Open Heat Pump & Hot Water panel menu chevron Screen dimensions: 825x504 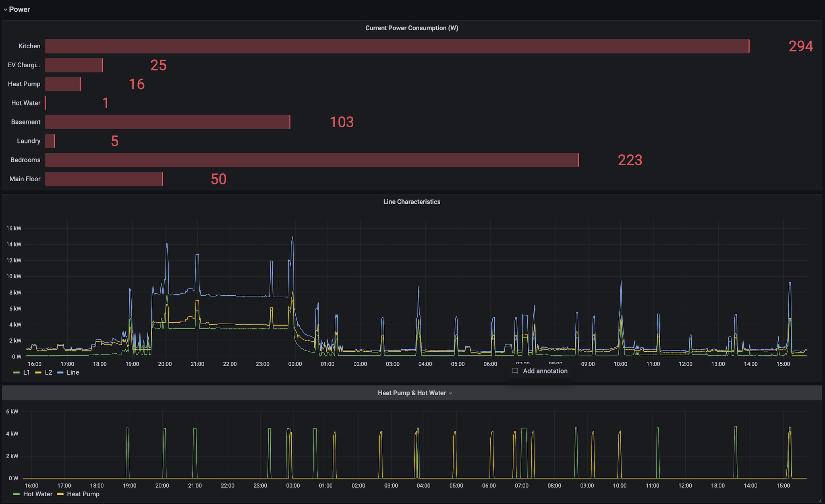tap(450, 393)
